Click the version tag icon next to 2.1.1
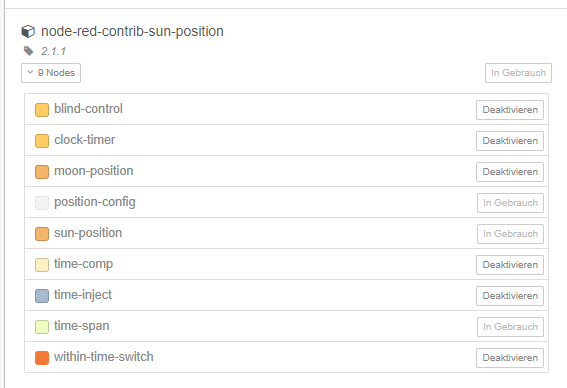Screen dimensions: 567x388 [x=29, y=51]
